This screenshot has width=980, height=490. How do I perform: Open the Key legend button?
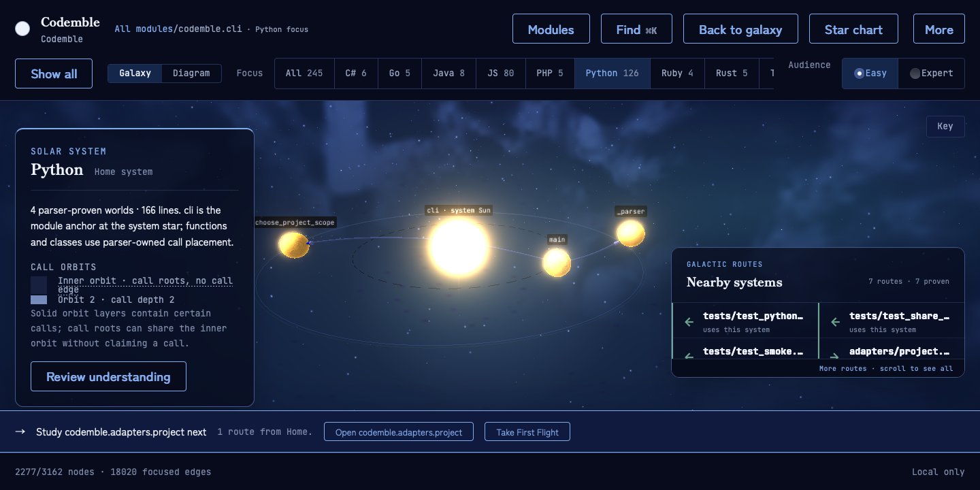[x=945, y=127]
